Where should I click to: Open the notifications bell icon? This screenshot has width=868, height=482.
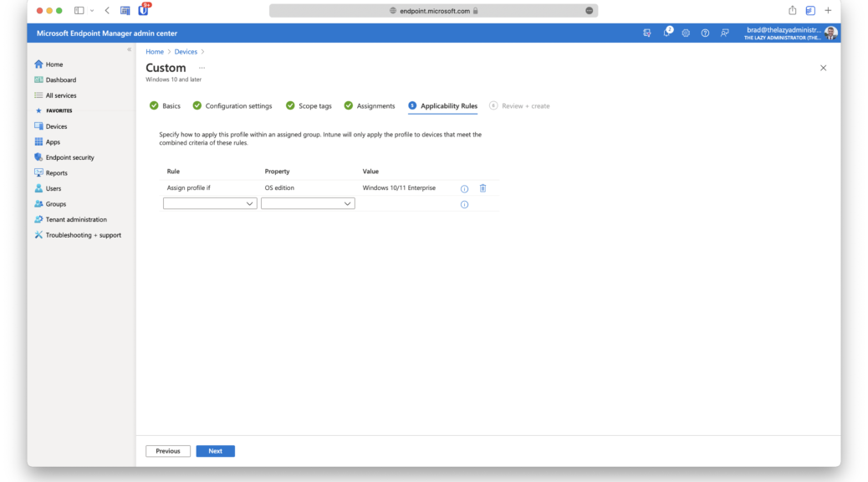[x=667, y=33]
